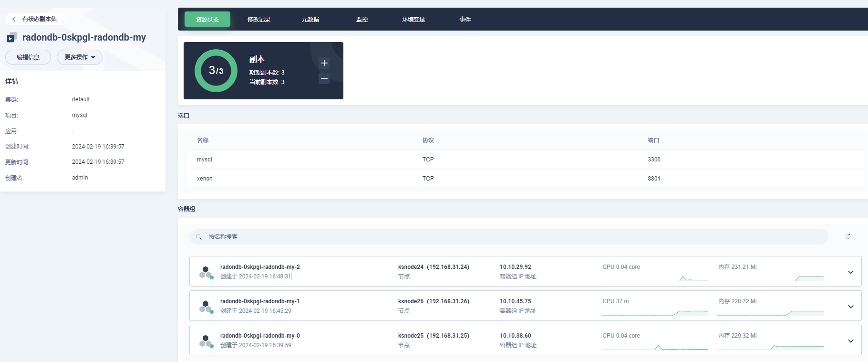Switch to the 修改记录 tab
Viewport: 868px width, 362px height.
point(259,19)
